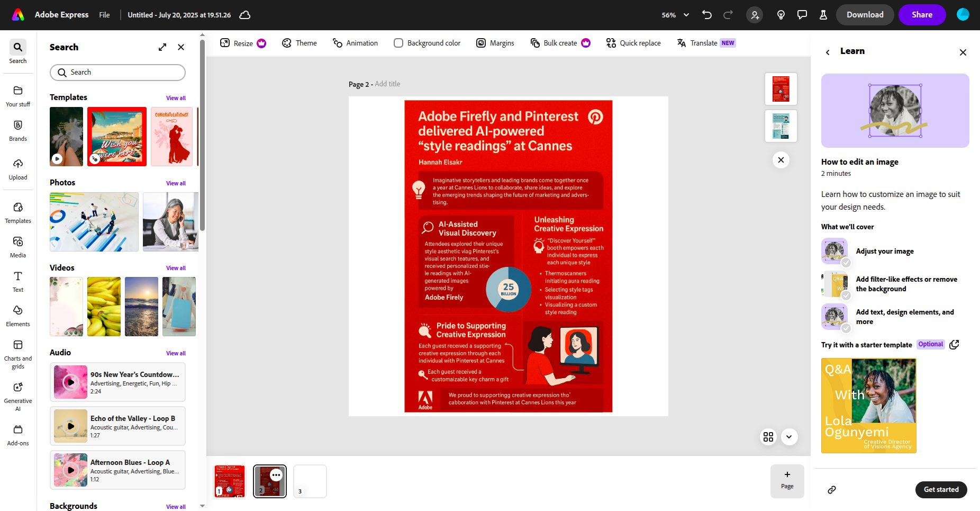Click into the Search input field
980x511 pixels.
point(117,73)
